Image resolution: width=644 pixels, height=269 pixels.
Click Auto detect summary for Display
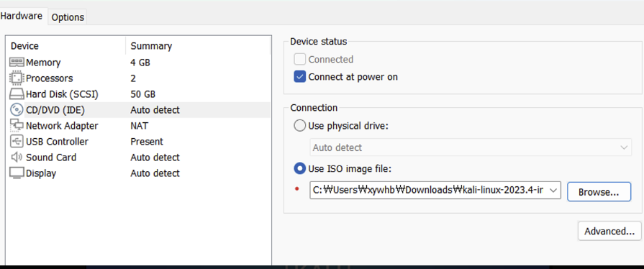(155, 173)
